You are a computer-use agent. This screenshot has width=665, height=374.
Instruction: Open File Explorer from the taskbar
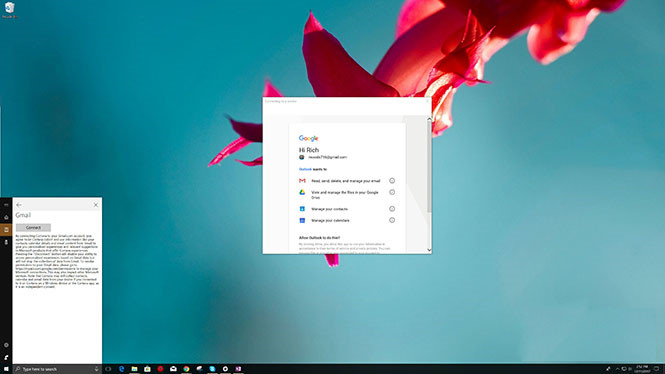pos(134,369)
